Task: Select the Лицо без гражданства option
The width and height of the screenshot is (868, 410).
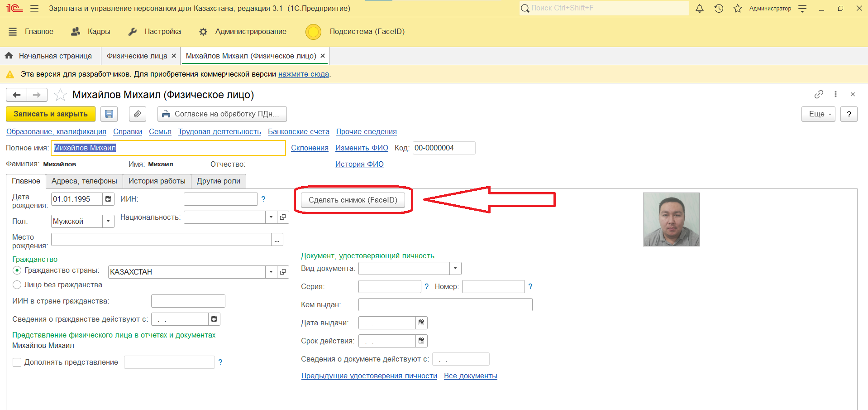Action: (x=17, y=285)
